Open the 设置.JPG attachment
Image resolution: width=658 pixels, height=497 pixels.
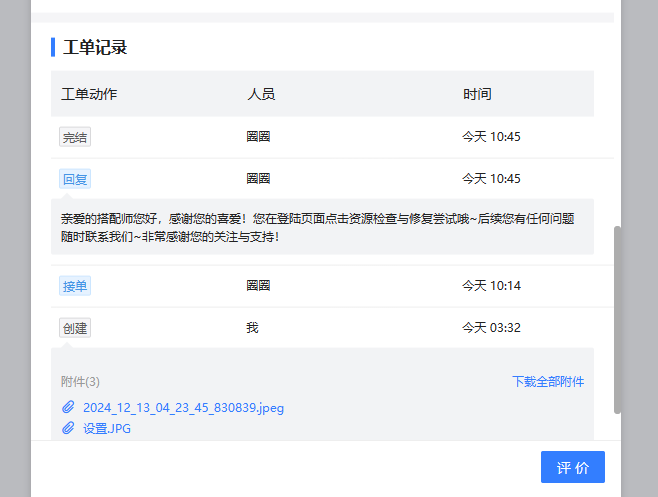point(107,428)
